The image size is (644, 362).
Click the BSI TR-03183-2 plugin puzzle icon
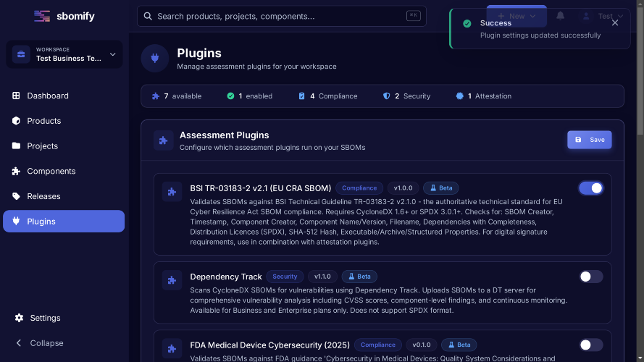pos(172,192)
